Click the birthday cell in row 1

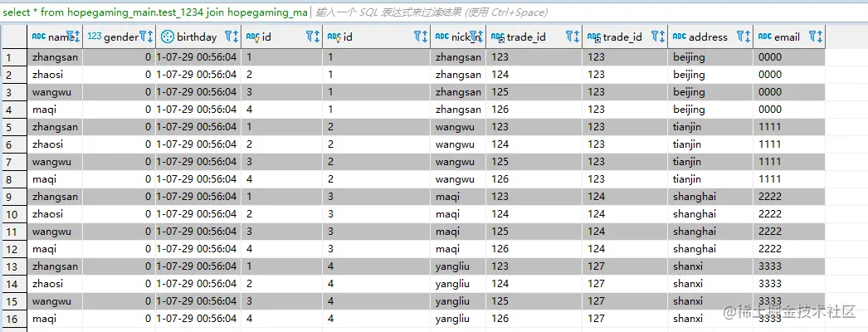click(198, 57)
